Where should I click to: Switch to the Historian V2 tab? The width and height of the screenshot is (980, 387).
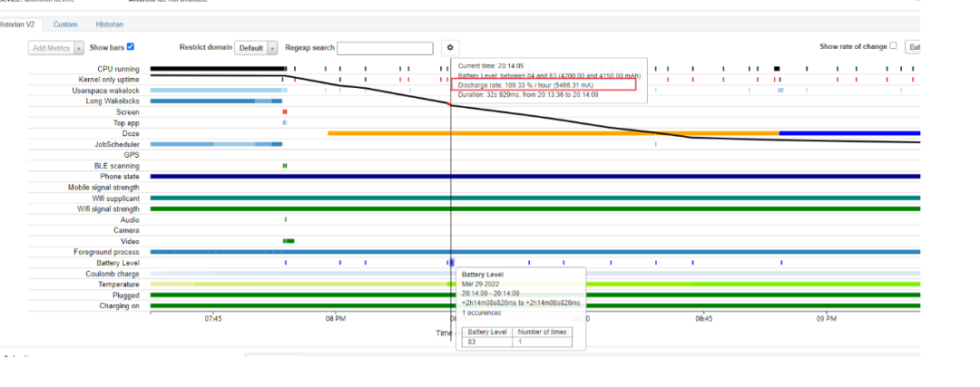[x=17, y=24]
